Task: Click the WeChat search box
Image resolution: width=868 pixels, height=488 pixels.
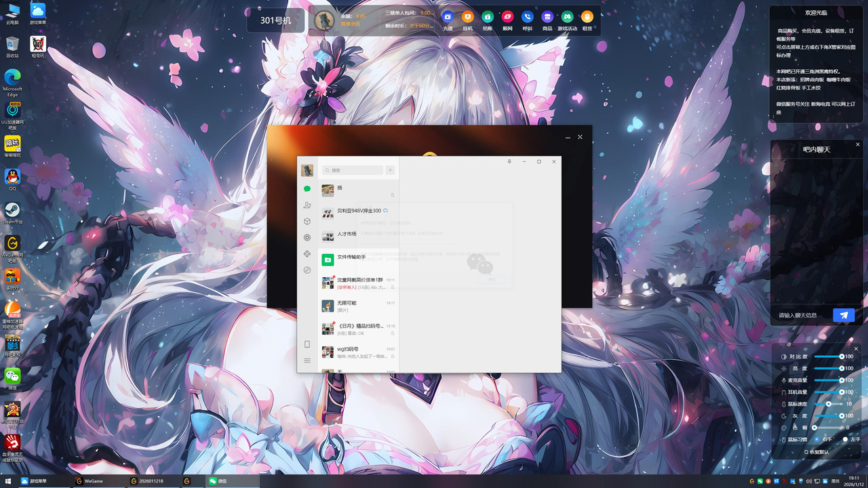Action: 352,170
